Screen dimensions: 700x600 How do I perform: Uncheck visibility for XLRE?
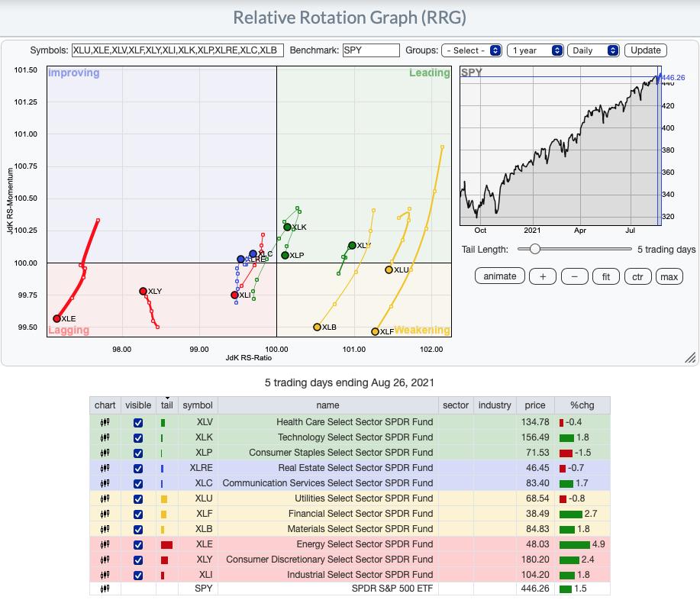138,468
